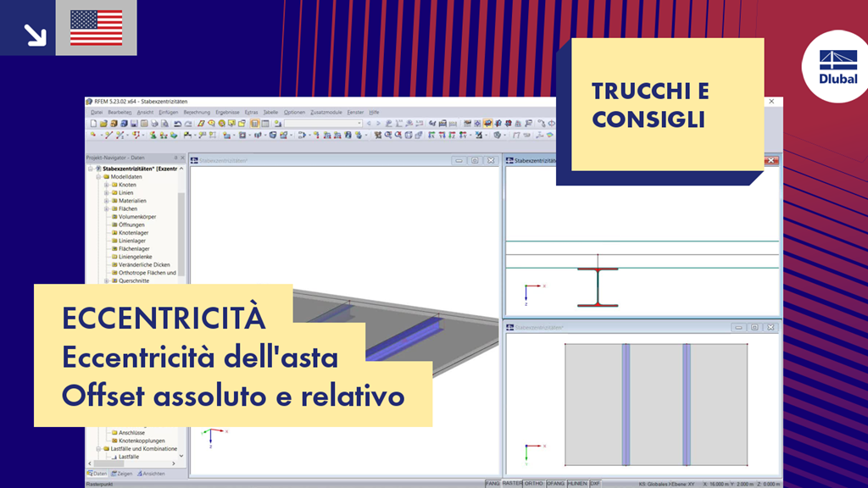Collapse the Modelldaten tree node
868x488 pixels.
tap(98, 177)
